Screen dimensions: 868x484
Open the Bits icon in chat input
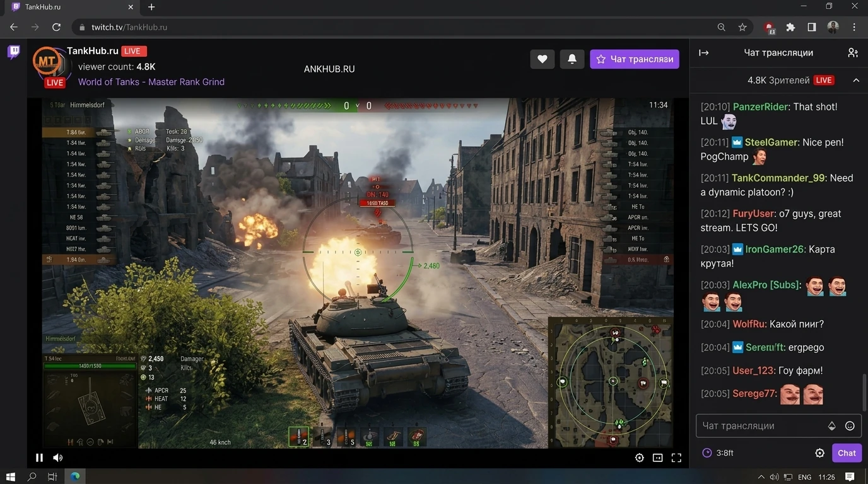click(832, 426)
